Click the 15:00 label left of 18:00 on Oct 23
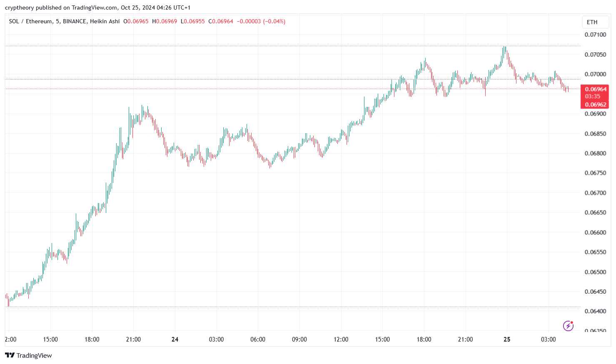Screen dimensions: 616x364 [50, 339]
